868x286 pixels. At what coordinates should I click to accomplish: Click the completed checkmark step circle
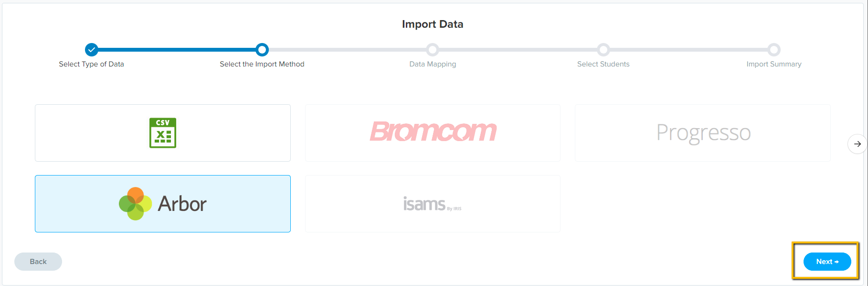pyautogui.click(x=92, y=50)
